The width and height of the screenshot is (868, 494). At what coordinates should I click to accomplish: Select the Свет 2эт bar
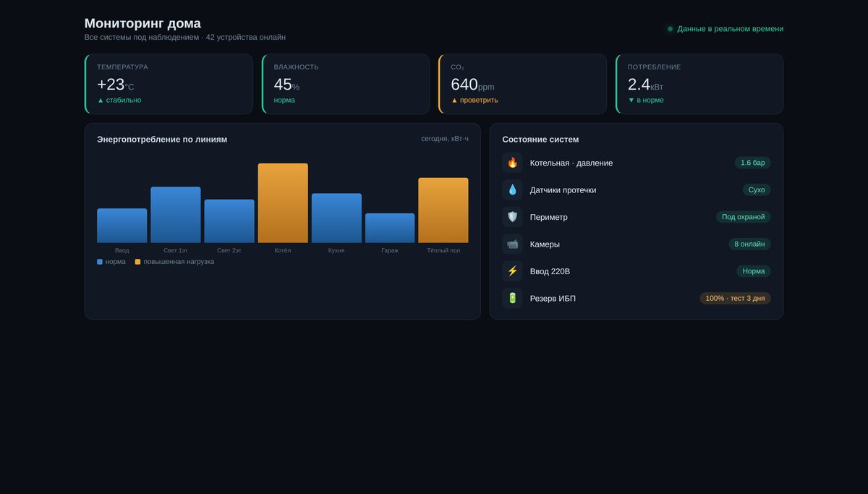(229, 221)
